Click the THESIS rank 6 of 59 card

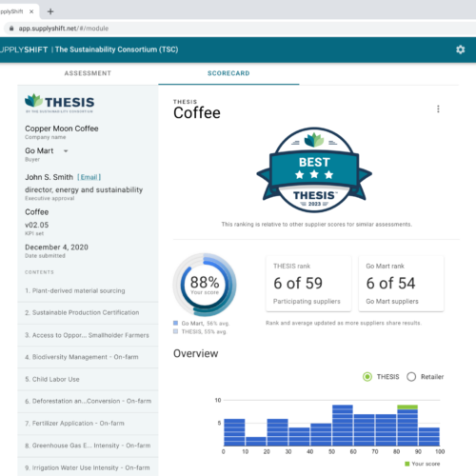[308, 284]
